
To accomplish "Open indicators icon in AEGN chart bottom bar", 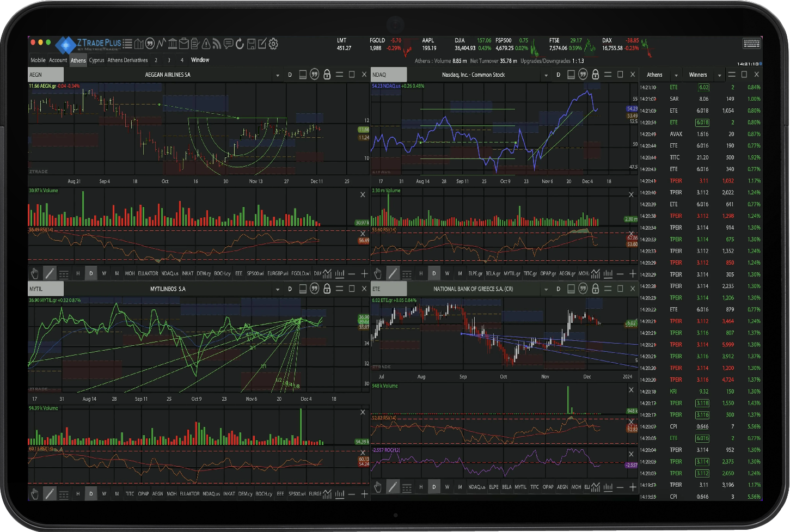I will click(327, 273).
